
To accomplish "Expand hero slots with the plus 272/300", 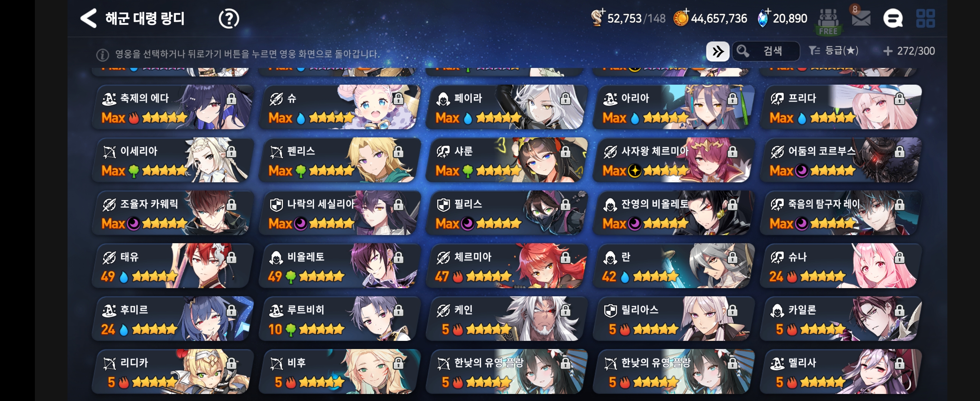I will (x=908, y=51).
